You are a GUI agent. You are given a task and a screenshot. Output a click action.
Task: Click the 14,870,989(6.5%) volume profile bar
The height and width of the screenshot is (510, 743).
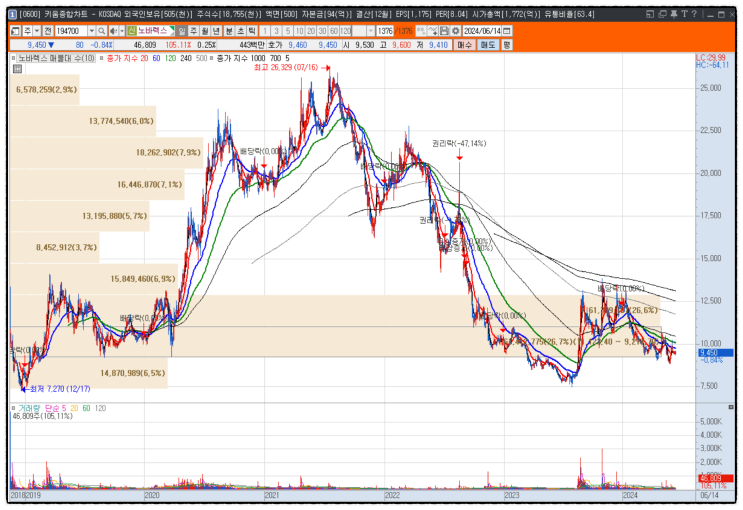click(89, 373)
